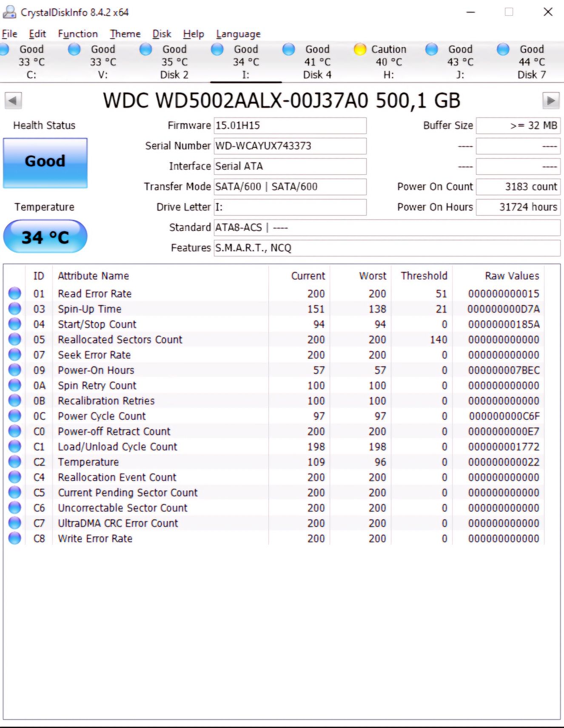Click the Threshold column header
This screenshot has height=728, width=564.
click(424, 276)
